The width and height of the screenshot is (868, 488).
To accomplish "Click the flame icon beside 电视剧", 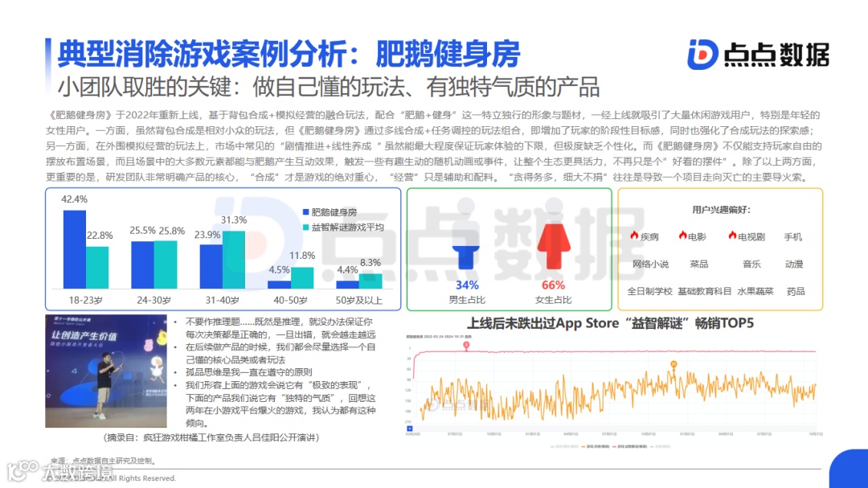I will tap(732, 236).
